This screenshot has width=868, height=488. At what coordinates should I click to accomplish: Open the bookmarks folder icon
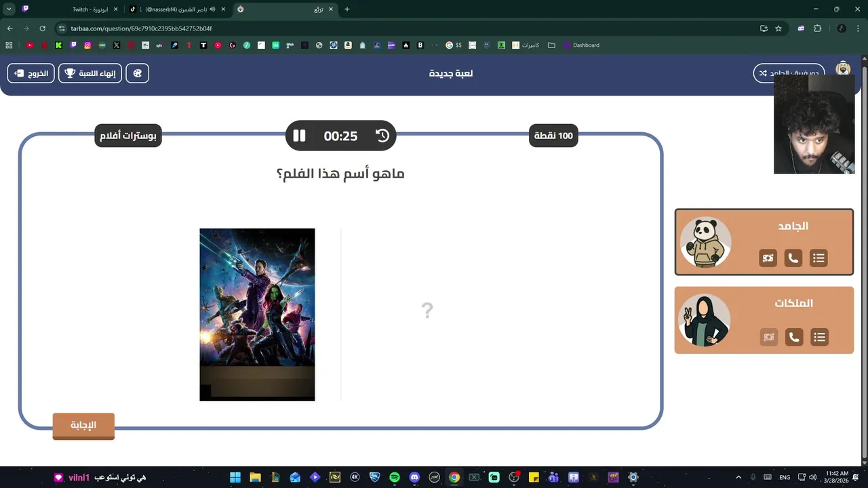click(x=551, y=45)
